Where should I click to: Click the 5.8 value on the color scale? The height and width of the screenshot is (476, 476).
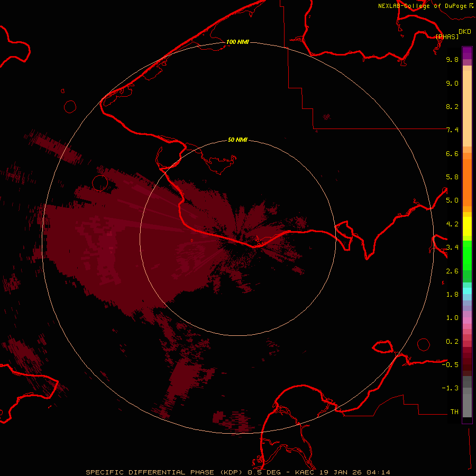(x=452, y=177)
